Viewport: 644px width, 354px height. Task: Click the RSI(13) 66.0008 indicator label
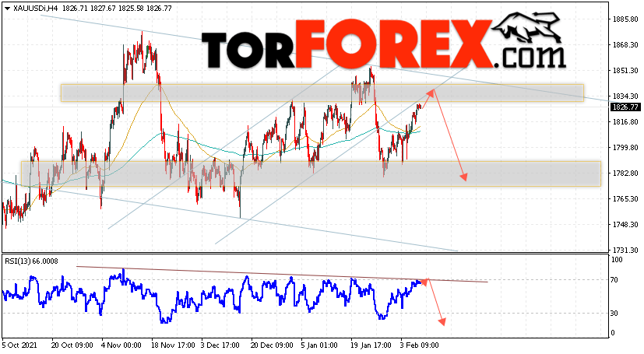[x=31, y=261]
